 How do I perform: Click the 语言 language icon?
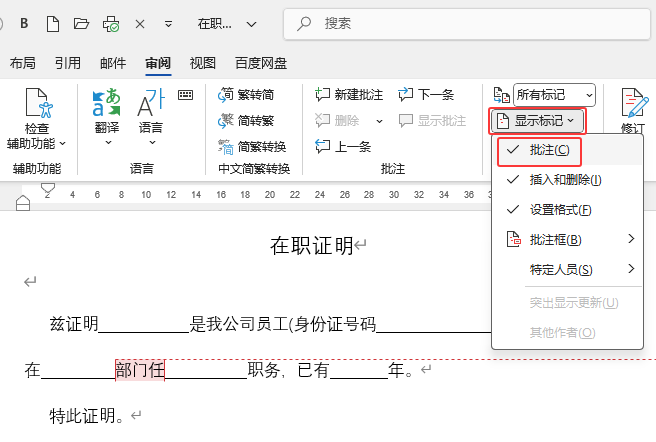tap(151, 103)
